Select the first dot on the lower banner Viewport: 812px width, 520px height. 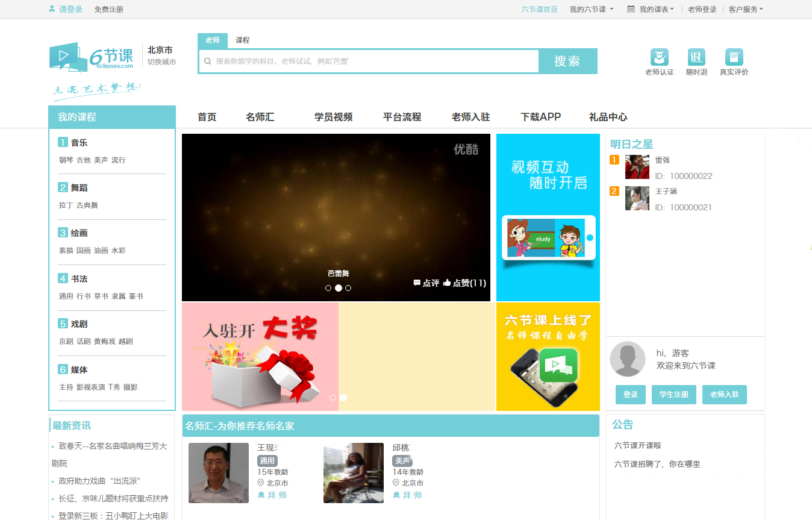tap(333, 398)
